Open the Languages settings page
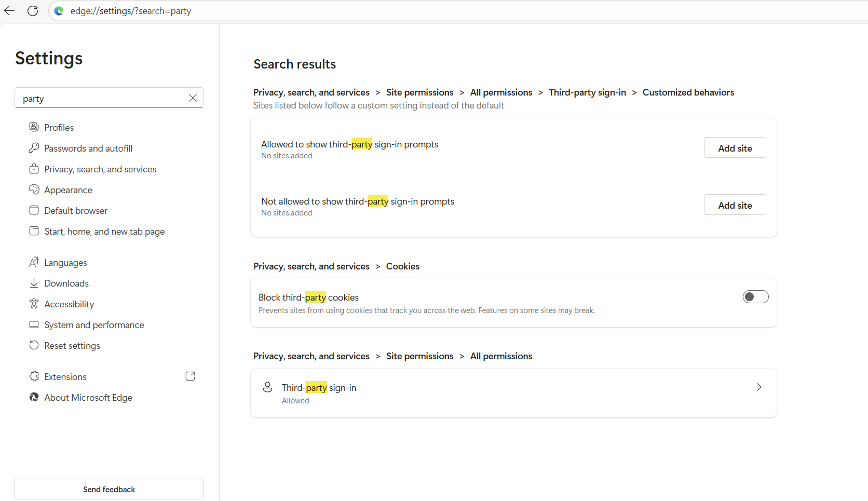Image resolution: width=868 pixels, height=501 pixels. (65, 263)
